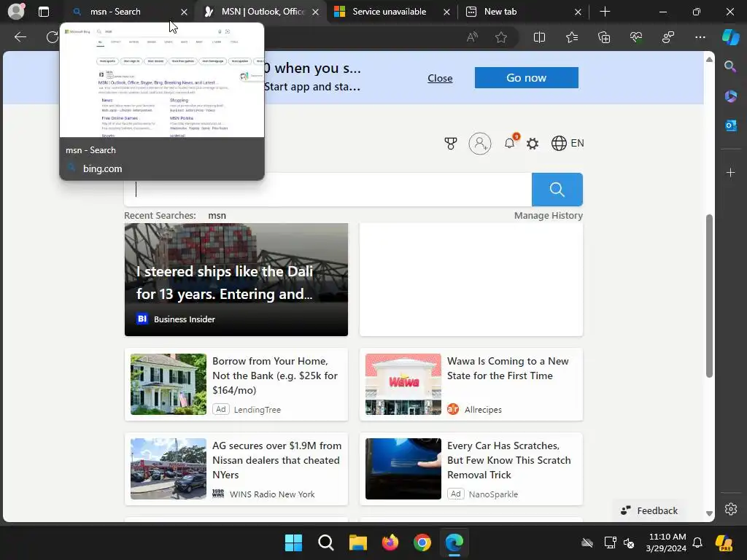Open sidebar settings gear at bottom
747x560 pixels.
[x=731, y=509]
